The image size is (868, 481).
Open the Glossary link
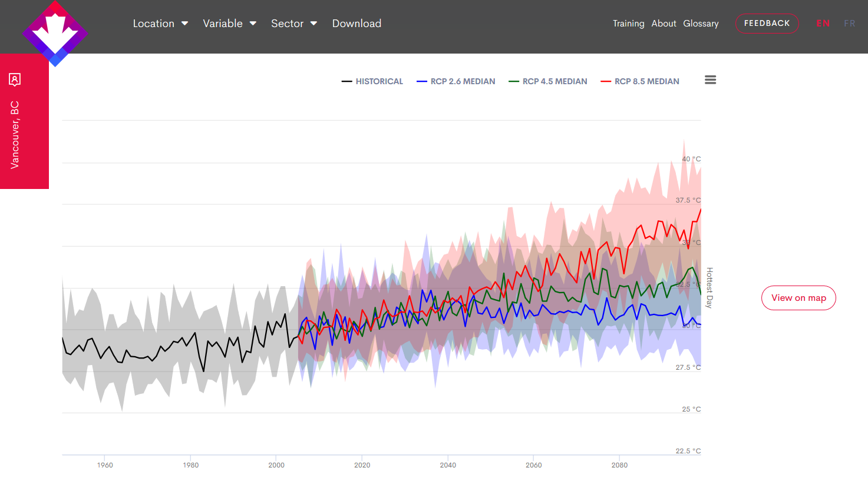pyautogui.click(x=701, y=24)
